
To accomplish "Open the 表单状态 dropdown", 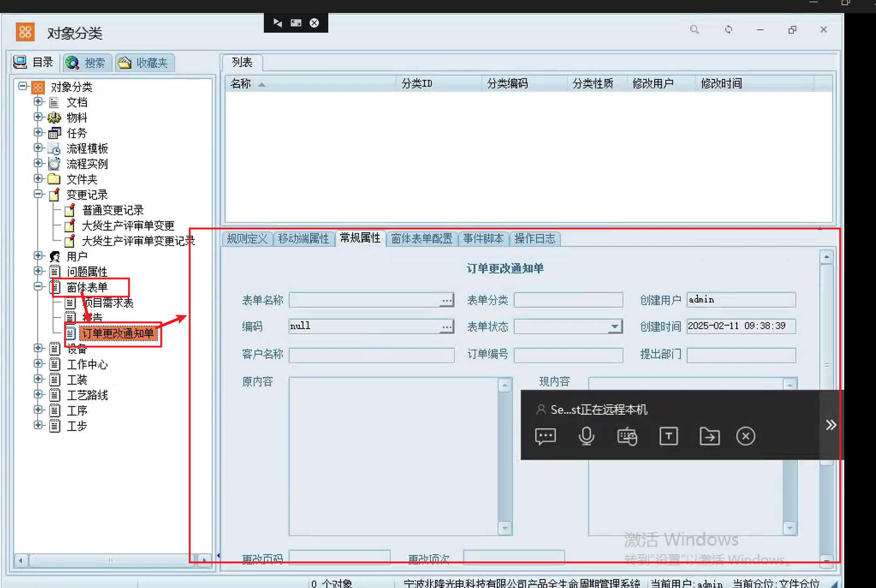I will pos(615,326).
